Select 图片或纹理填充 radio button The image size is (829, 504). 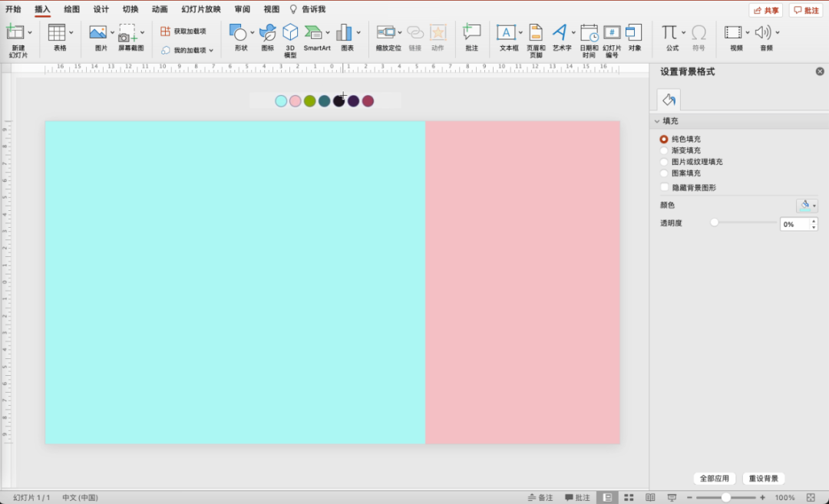664,162
